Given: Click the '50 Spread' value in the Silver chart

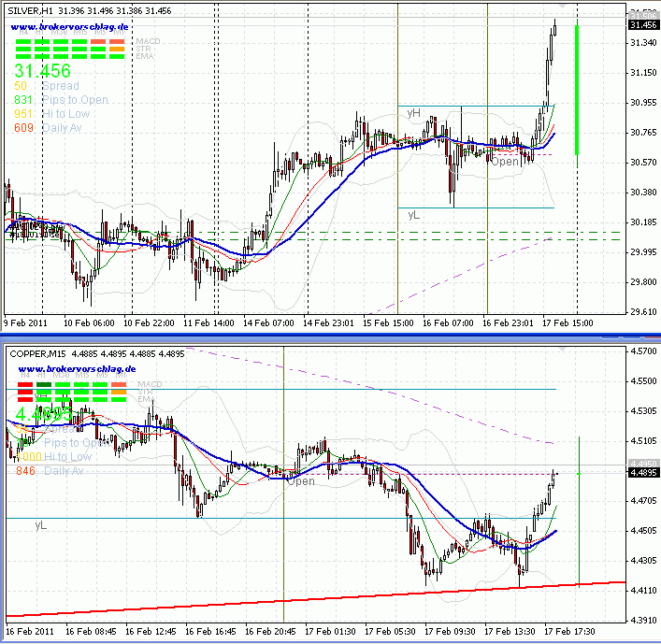Looking at the screenshot, I should 47,86.
